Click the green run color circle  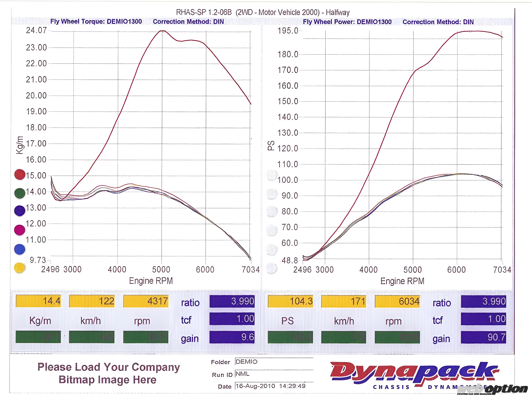20,193
